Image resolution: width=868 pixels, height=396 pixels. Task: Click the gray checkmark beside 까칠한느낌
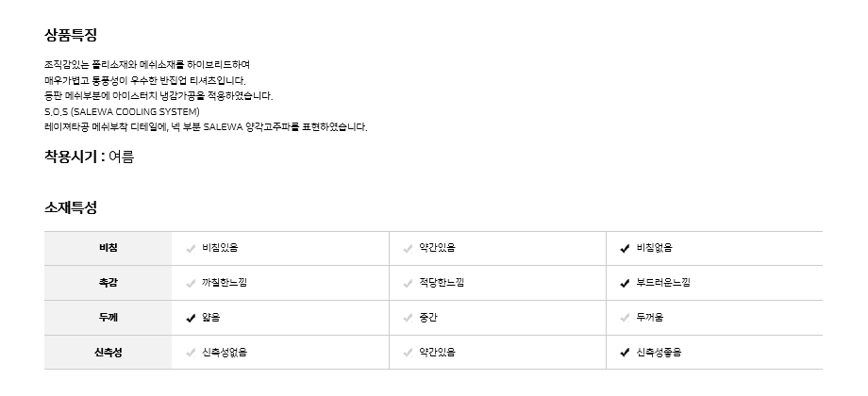tap(192, 283)
